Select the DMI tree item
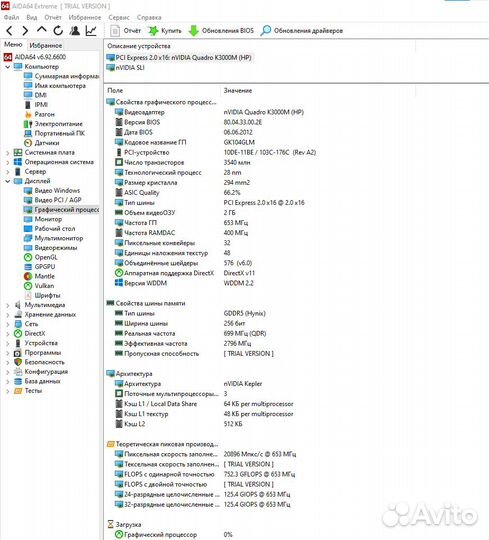This screenshot has width=489, height=540. point(35,95)
